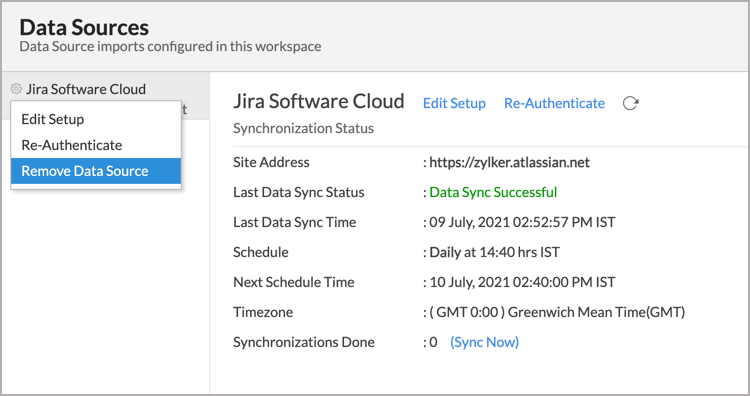This screenshot has height=396, width=750.
Task: Click the blue Re-Authenticate link in the header
Action: pyautogui.click(x=554, y=103)
